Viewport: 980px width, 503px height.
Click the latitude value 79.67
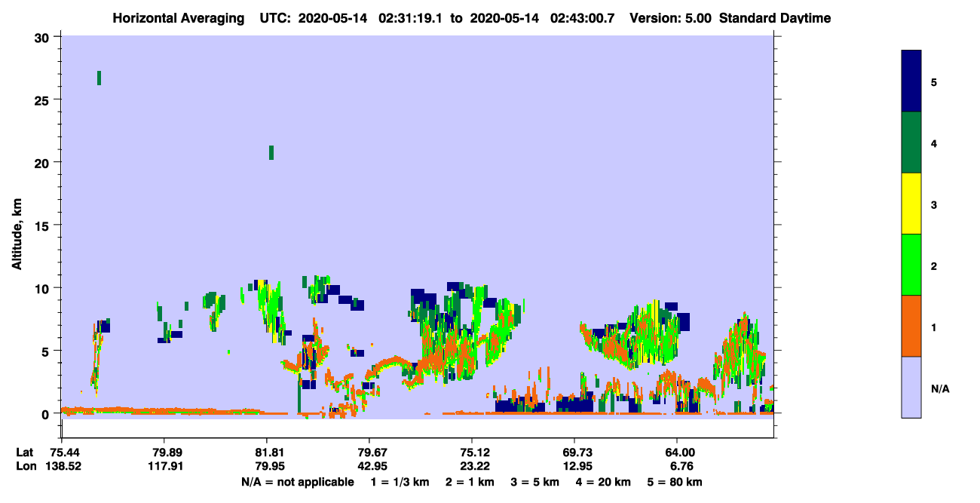click(x=372, y=452)
